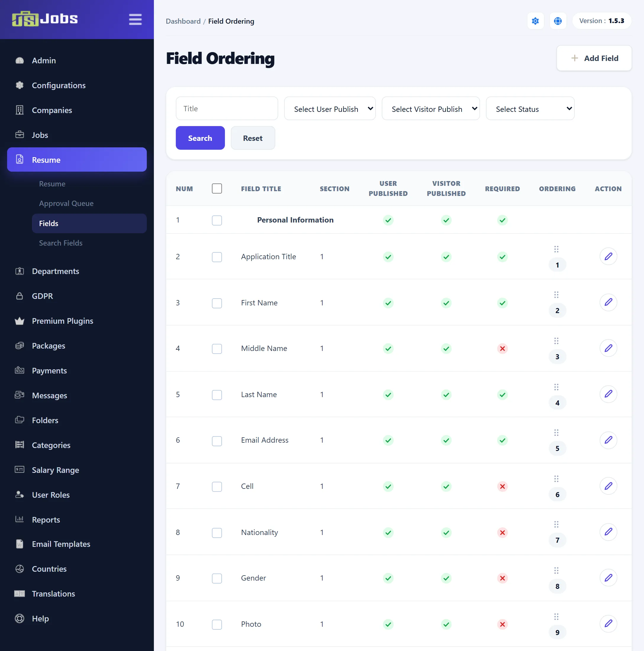Expand the Select Status dropdown
644x651 pixels.
coord(530,109)
